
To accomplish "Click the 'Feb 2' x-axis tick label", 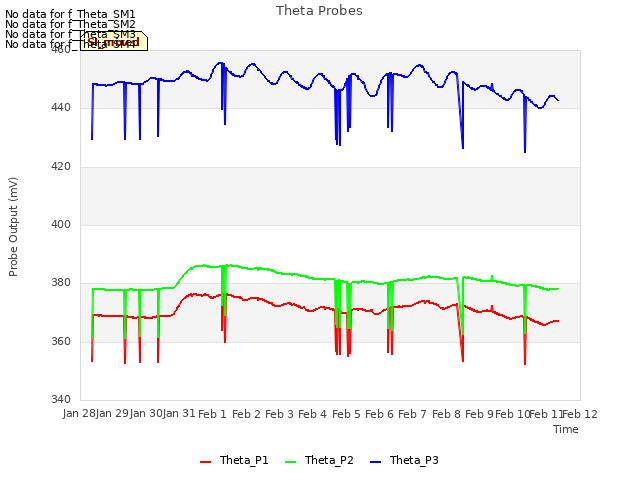I will [246, 414].
